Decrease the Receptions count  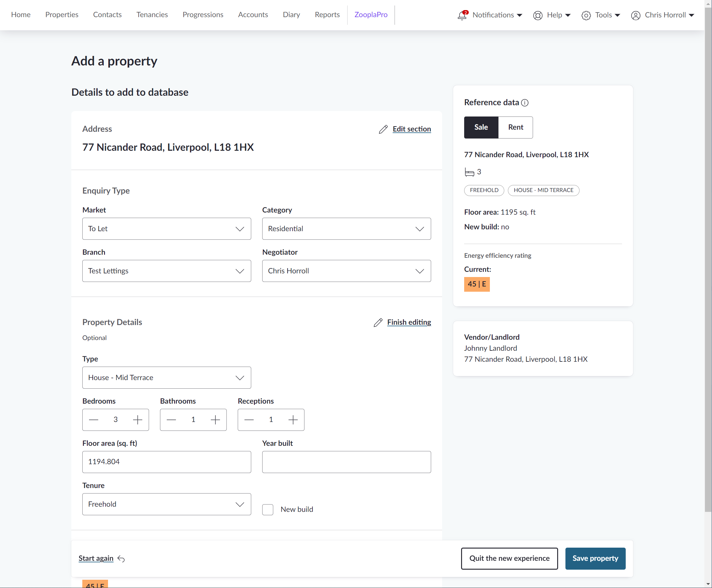pyautogui.click(x=249, y=420)
